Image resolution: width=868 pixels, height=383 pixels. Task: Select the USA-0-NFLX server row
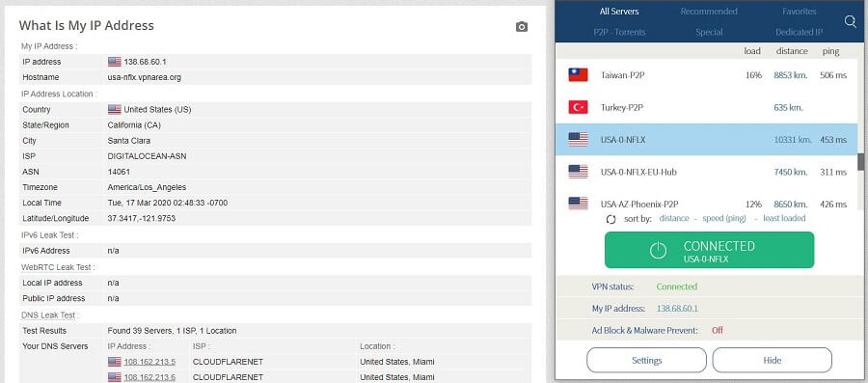(x=706, y=140)
